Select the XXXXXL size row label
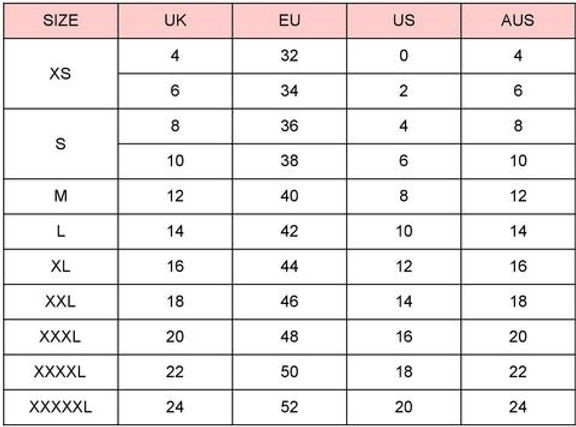Viewport: 576px width, 427px height. 61,407
